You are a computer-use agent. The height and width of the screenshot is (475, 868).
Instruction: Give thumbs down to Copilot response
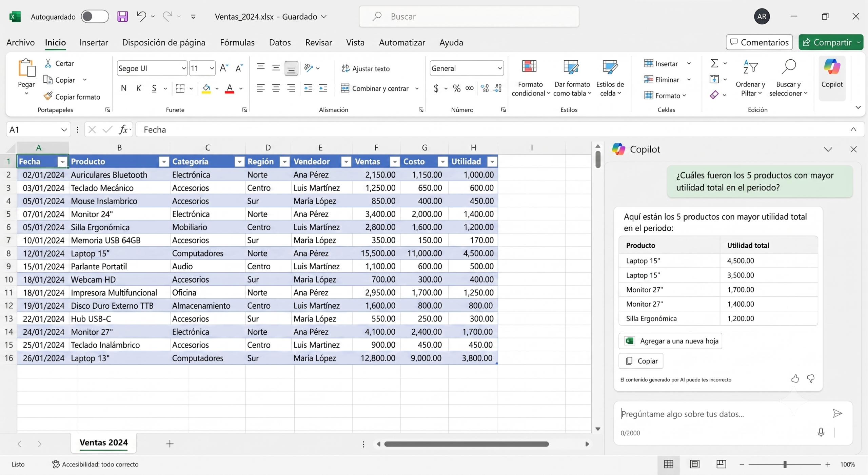click(811, 378)
